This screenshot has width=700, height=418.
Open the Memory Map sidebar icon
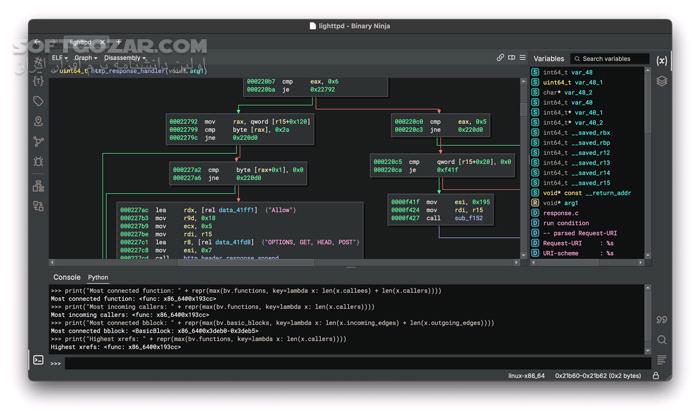pos(38,121)
